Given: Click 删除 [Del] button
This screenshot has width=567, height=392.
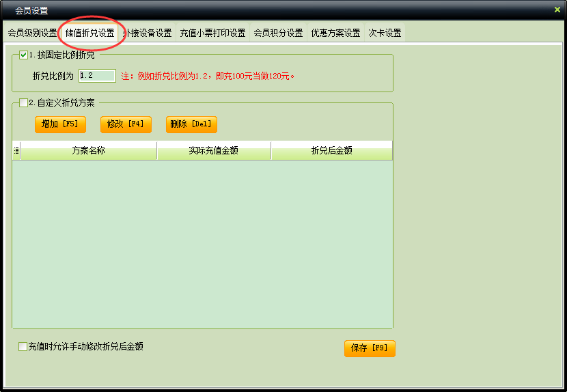Looking at the screenshot, I should coord(191,124).
